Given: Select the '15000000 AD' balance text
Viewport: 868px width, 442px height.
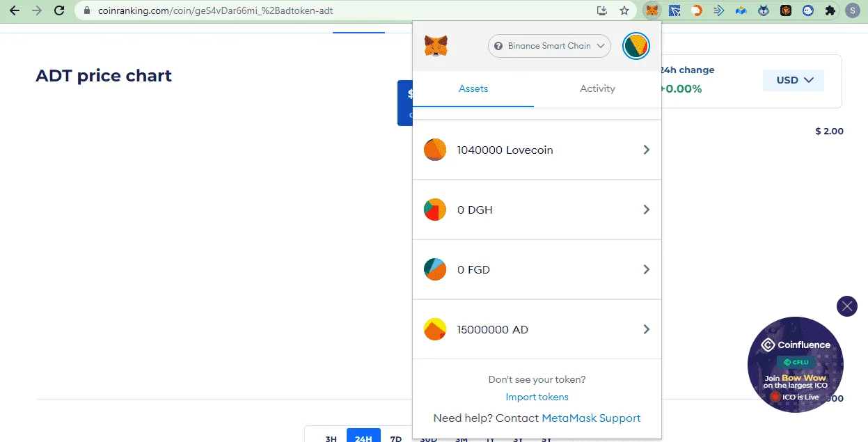Looking at the screenshot, I should coord(492,329).
